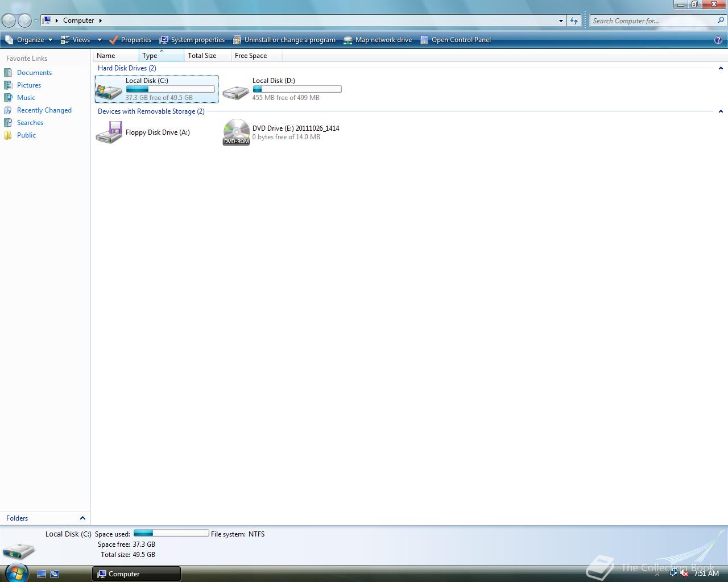Sort by the Total Size column header
Screen dimensions: 728x582
click(208, 56)
